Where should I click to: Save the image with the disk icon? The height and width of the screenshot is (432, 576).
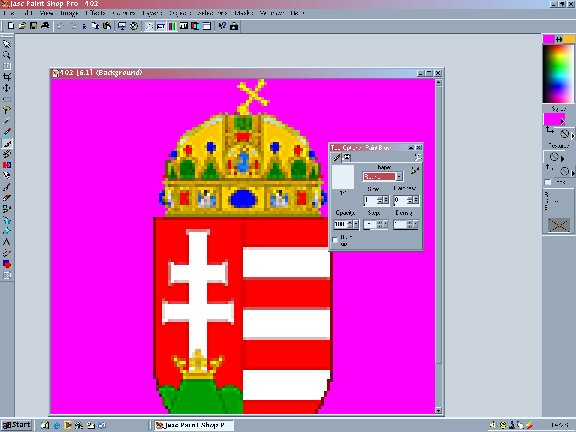tap(33, 26)
